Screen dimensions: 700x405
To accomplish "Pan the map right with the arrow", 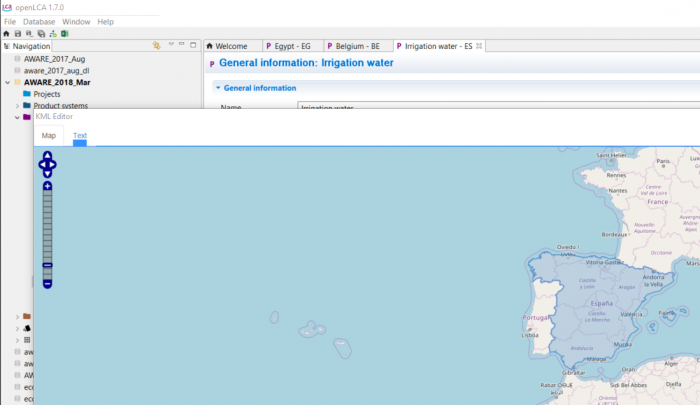I will (53, 165).
